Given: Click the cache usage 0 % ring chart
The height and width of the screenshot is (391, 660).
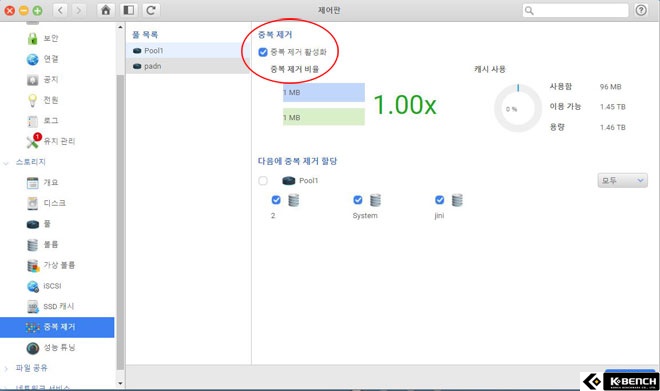Looking at the screenshot, I should click(x=518, y=108).
